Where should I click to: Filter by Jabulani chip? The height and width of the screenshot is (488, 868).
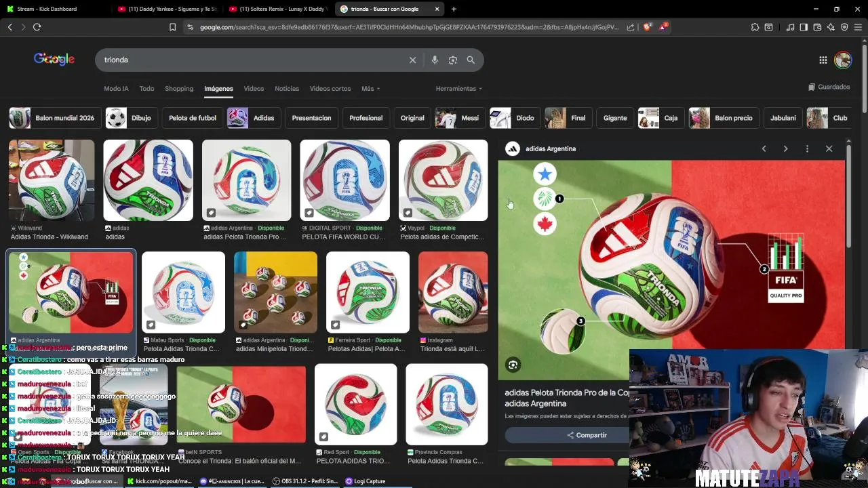(x=783, y=118)
